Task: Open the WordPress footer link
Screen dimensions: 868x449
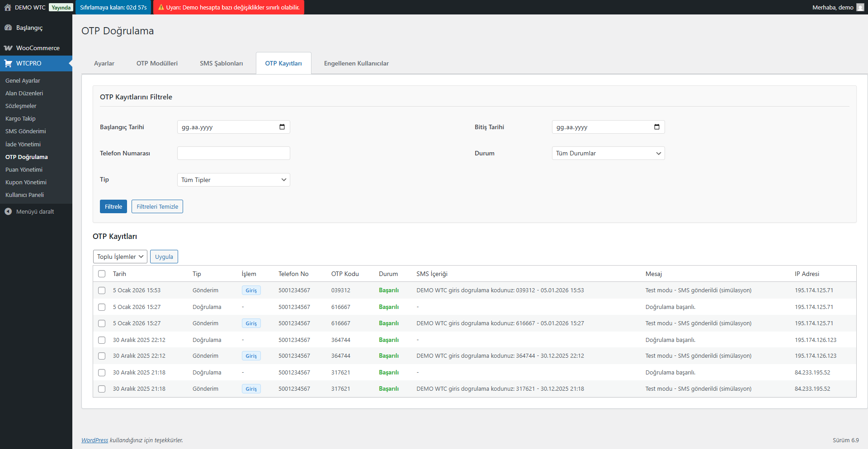Action: point(94,440)
